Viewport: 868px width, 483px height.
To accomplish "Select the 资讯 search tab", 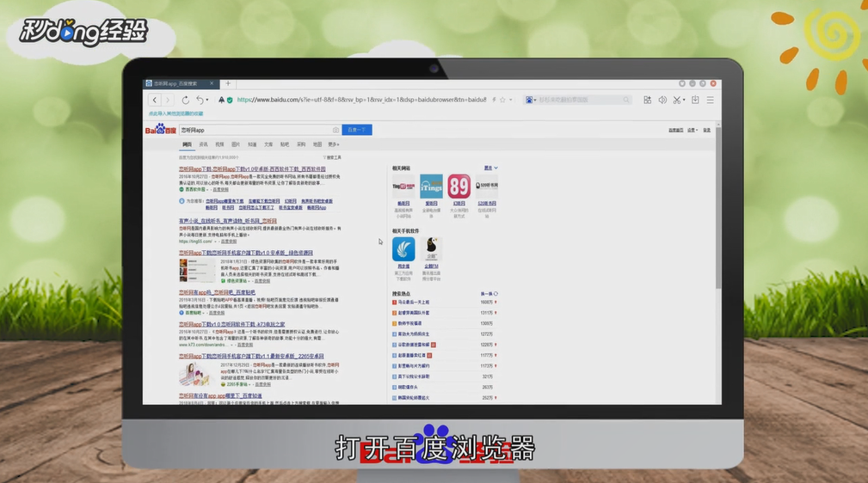I will coord(203,144).
